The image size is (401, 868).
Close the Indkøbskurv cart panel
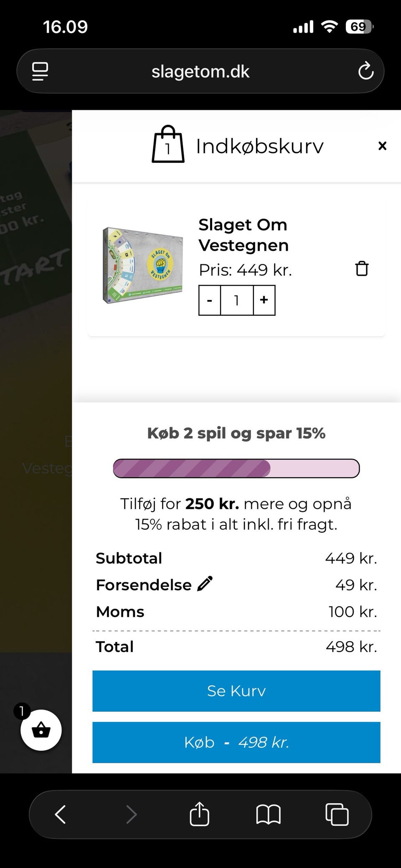382,146
